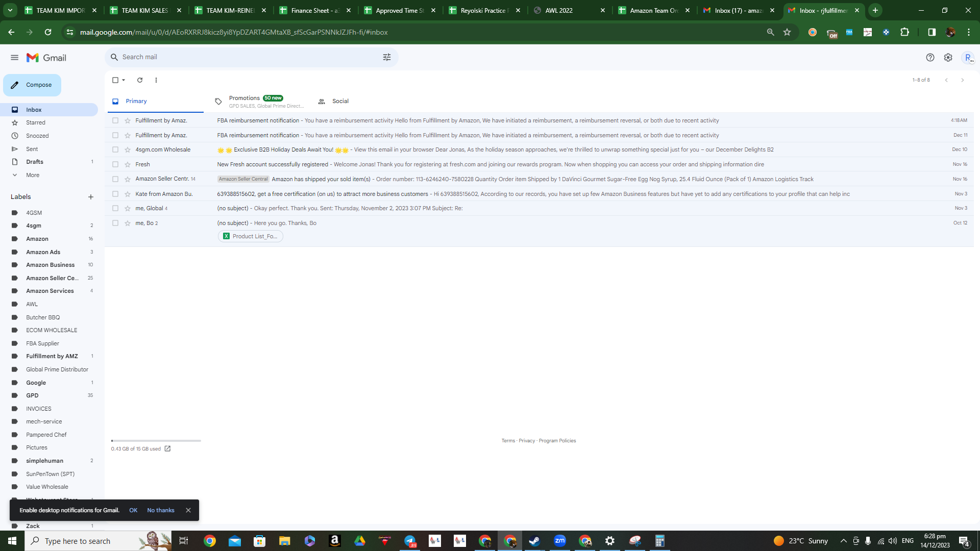Check the Fresh email checkbox
This screenshot has height=551, width=980.
[115, 165]
